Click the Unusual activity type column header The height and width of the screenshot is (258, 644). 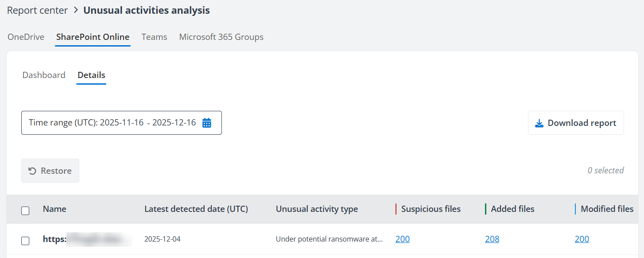317,209
